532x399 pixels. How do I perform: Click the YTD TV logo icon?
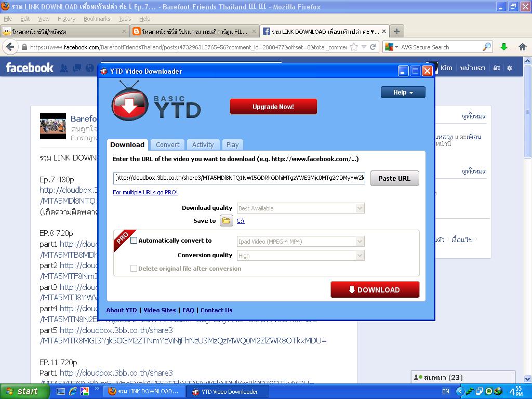click(129, 101)
